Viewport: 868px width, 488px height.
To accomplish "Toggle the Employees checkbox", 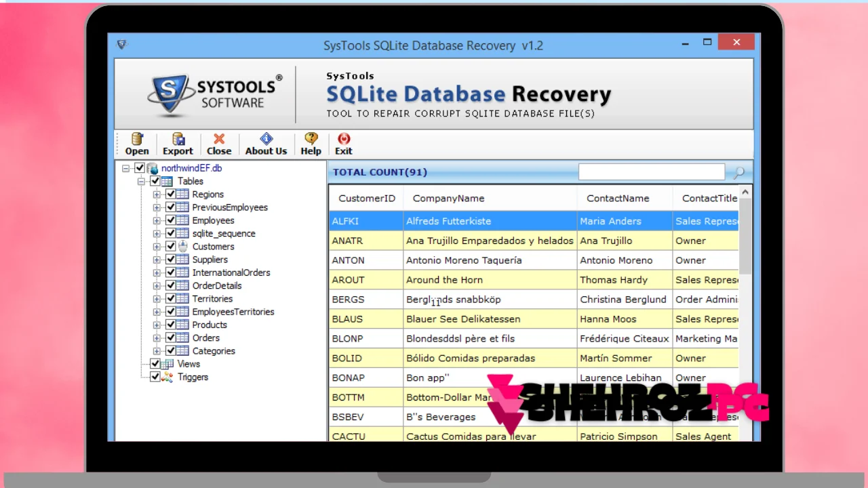I will pyautogui.click(x=170, y=220).
